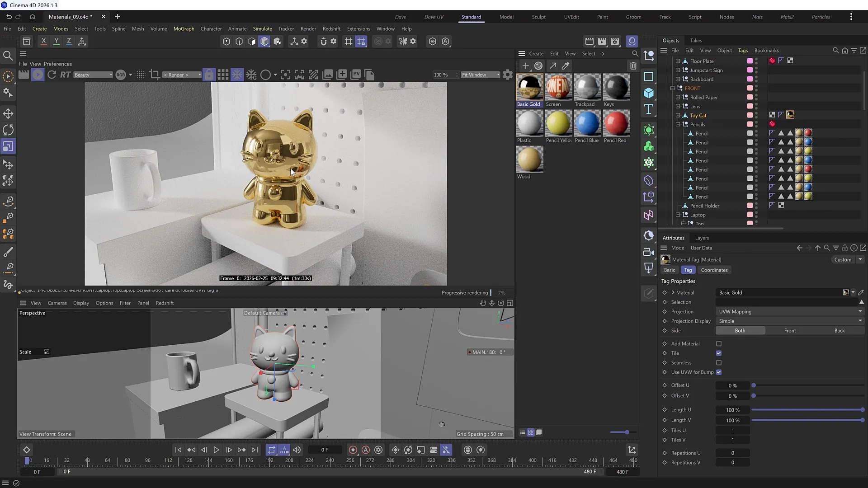
Task: Go to start of animation
Action: (178, 450)
